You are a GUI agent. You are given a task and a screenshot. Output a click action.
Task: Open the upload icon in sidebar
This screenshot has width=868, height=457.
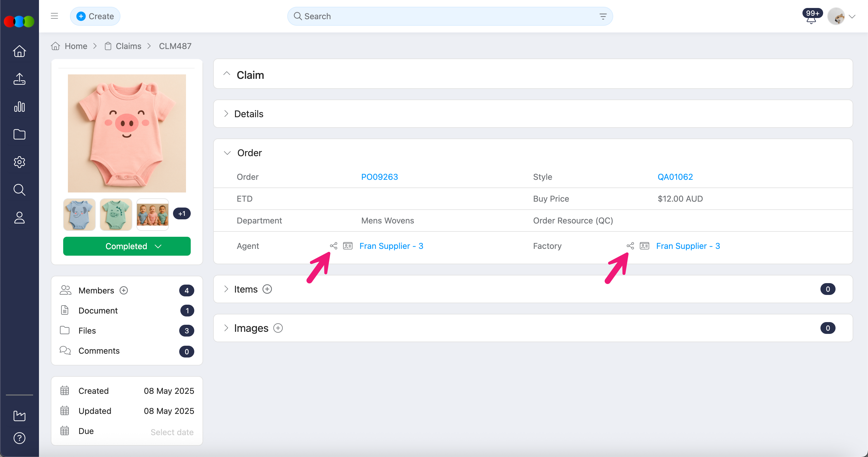tap(19, 79)
